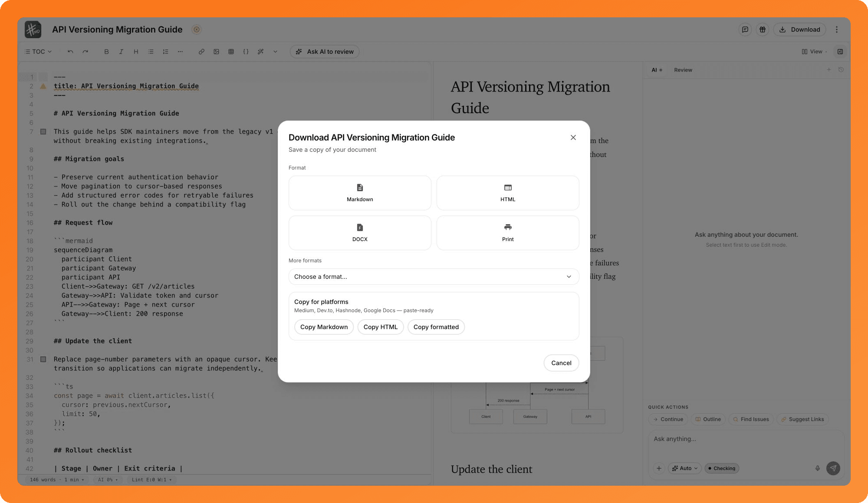The width and height of the screenshot is (868, 503).
Task: Click the comments icon in header
Action: click(x=745, y=29)
